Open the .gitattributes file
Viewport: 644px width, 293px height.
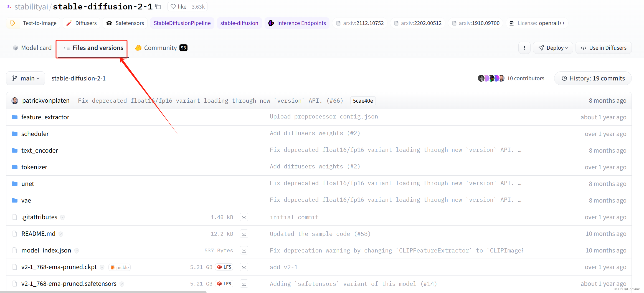(x=39, y=217)
